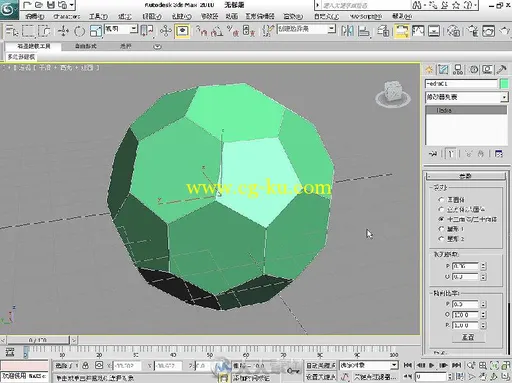The image size is (512, 383).
Task: Toggle the Keyboard Shortcut Override button
Action: [182, 31]
